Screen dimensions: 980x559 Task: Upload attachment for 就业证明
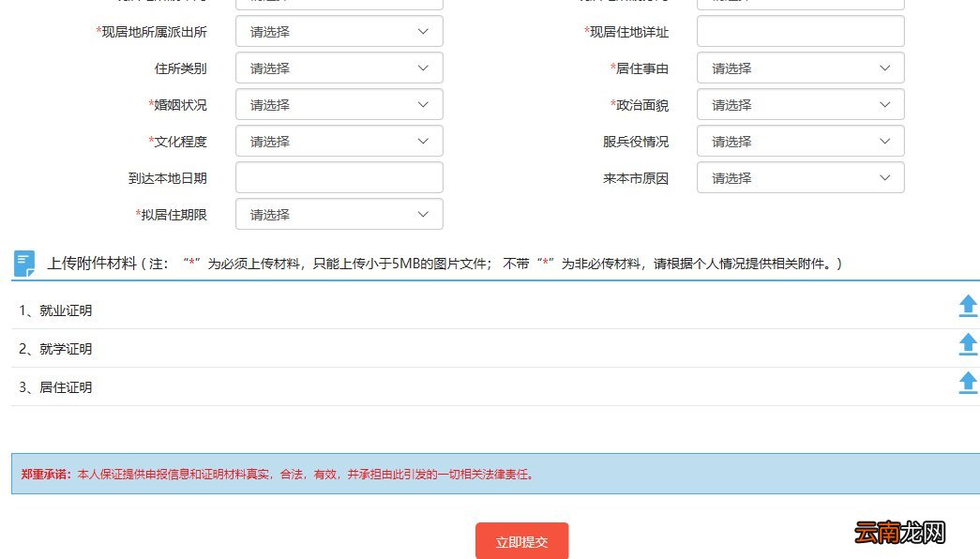[x=967, y=305]
